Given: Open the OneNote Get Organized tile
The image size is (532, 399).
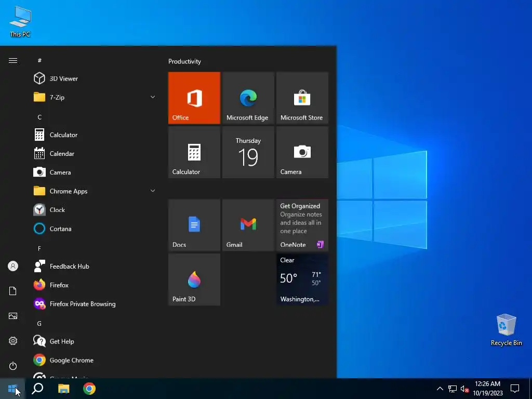Looking at the screenshot, I should [x=302, y=225].
